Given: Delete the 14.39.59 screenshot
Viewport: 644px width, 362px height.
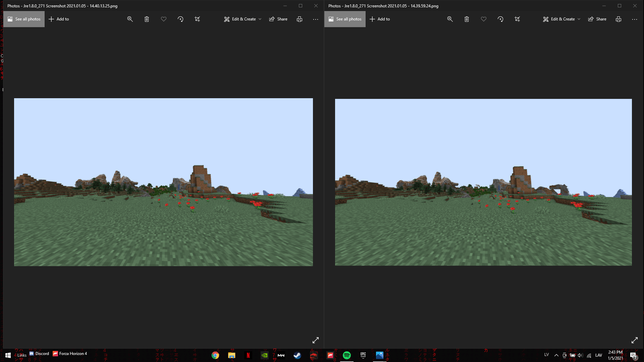Looking at the screenshot, I should 466,19.
